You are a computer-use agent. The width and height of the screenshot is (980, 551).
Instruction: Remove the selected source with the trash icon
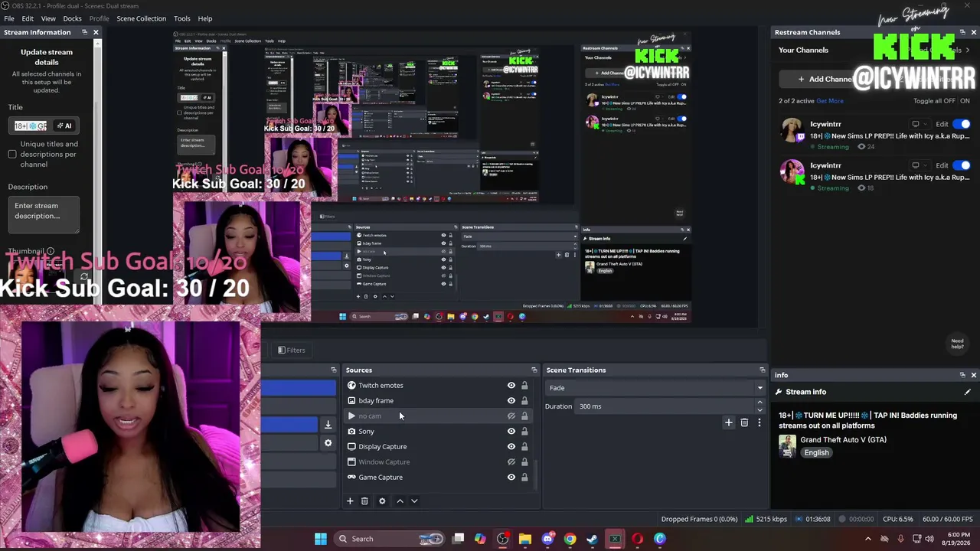click(x=364, y=501)
